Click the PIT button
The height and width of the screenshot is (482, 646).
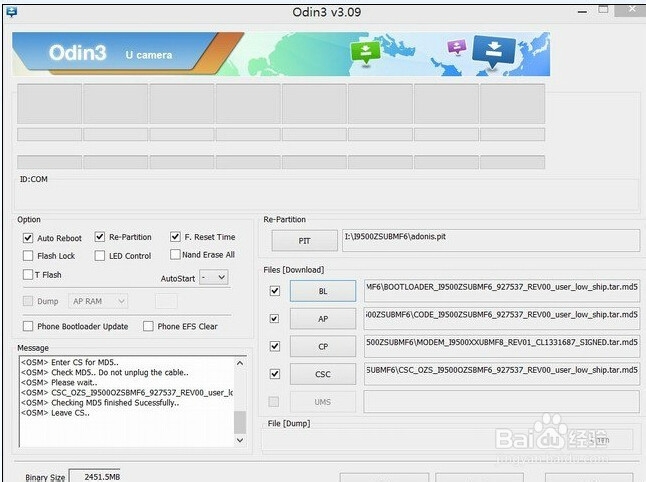point(304,241)
